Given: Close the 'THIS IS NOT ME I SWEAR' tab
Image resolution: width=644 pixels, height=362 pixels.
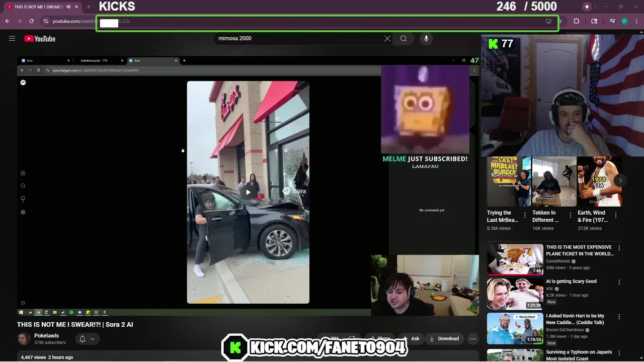Looking at the screenshot, I should 76,7.
